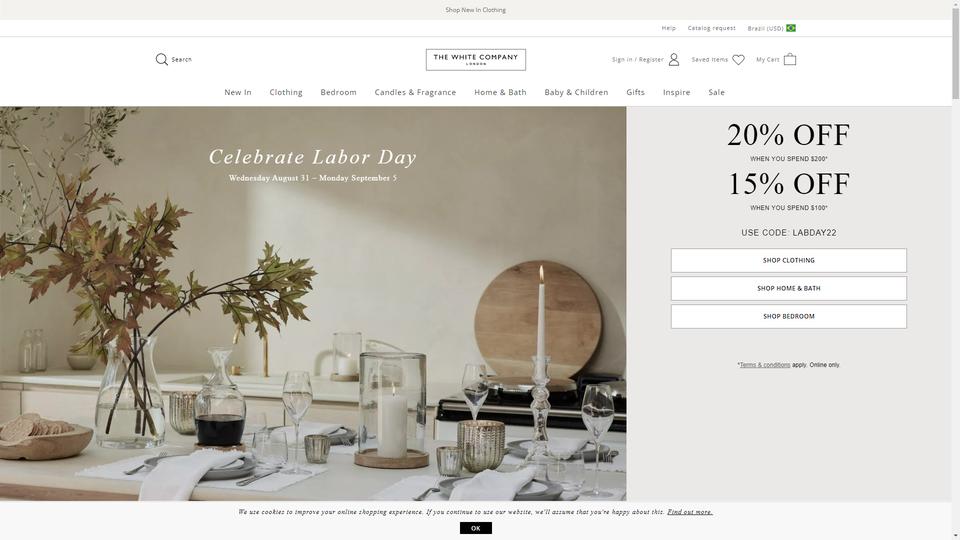
Task: Click the SHOP BEDROOM button
Action: click(789, 317)
